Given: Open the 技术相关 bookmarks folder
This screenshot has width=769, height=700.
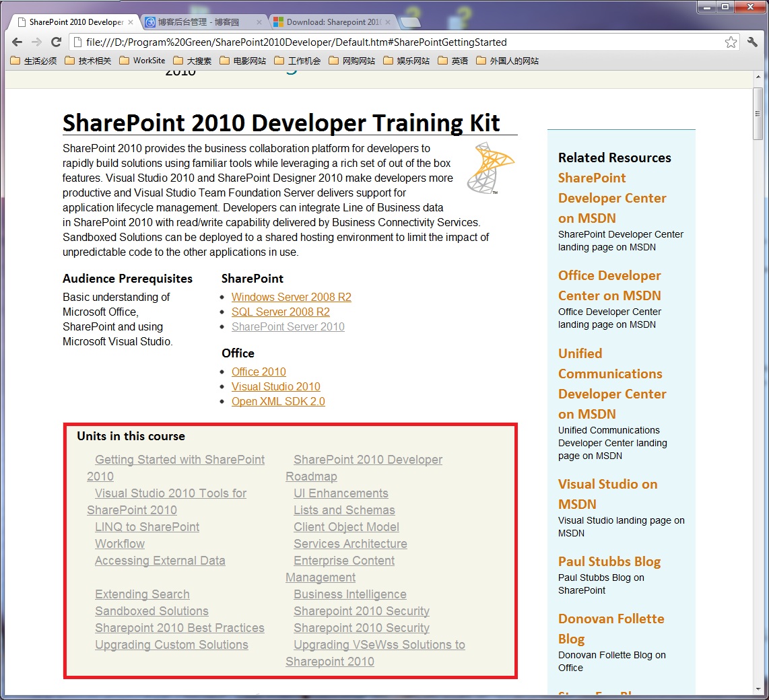Looking at the screenshot, I should [x=88, y=61].
